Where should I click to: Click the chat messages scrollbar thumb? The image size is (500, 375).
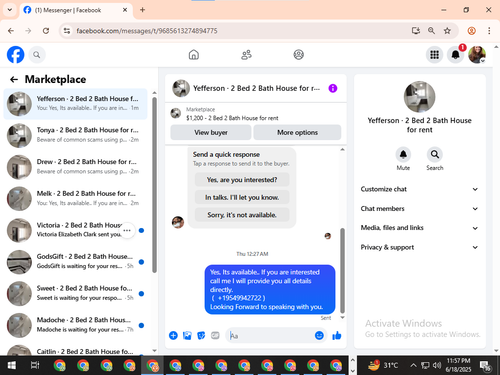point(342,270)
